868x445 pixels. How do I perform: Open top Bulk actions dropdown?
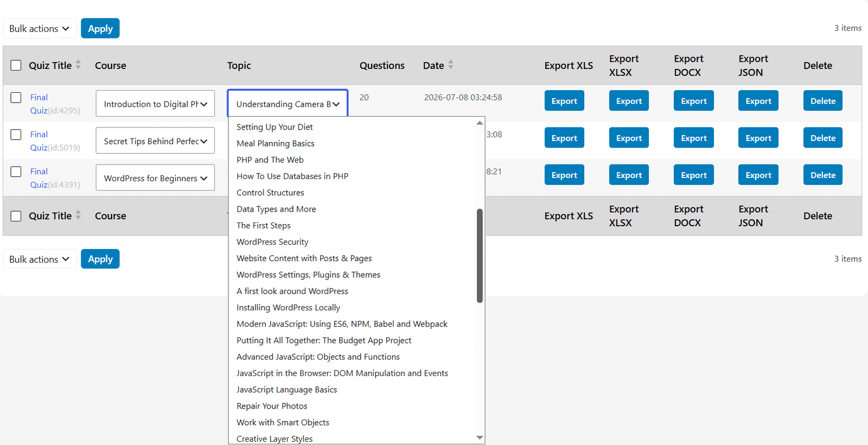pos(40,28)
